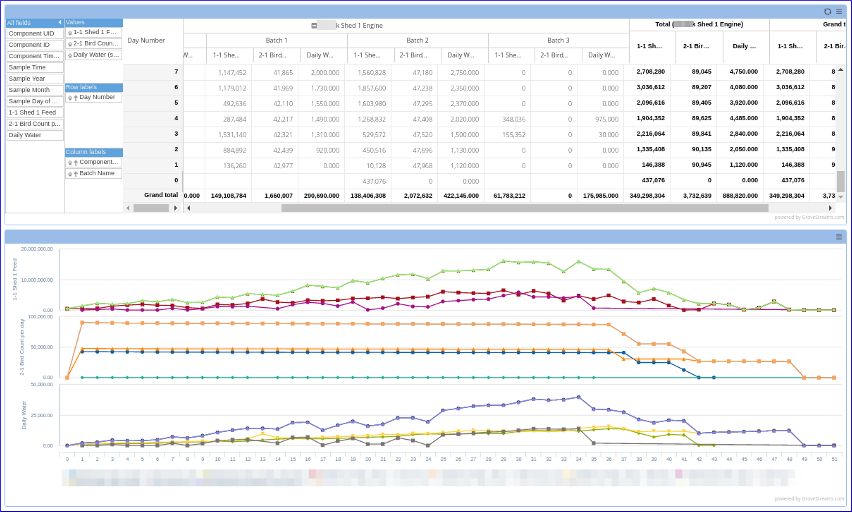Click the Day Number header cell
852x512 pixels.
pos(146,40)
